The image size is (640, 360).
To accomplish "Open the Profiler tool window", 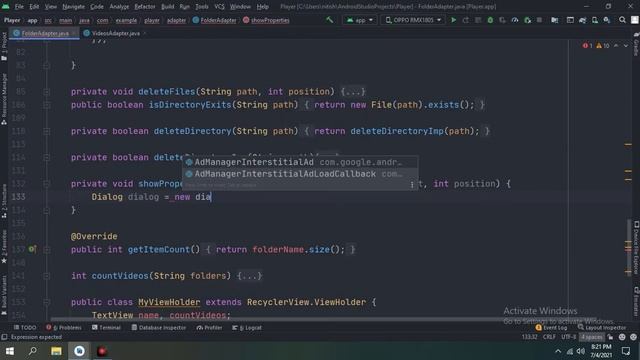I will 209,327.
